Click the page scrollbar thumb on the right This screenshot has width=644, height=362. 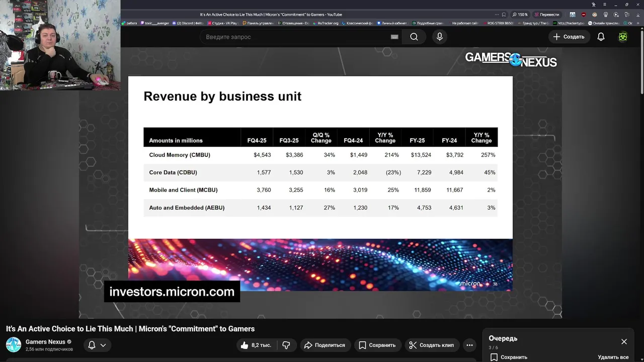click(641, 61)
